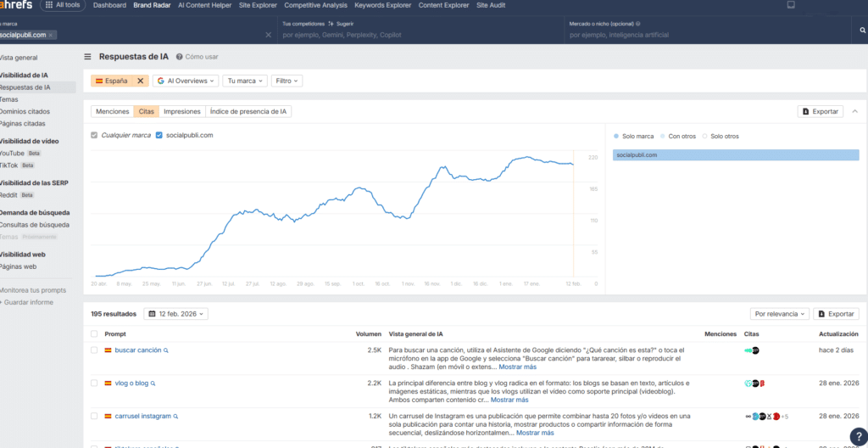The image size is (868, 448).
Task: Toggle the Cualquier marca checkbox
Action: pos(94,135)
